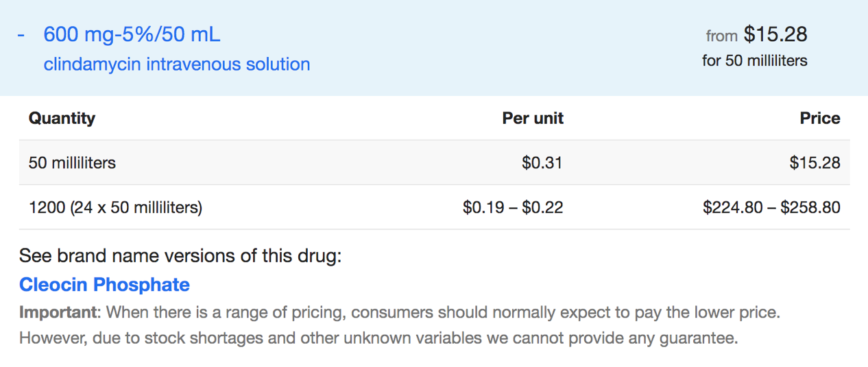Click the $0.31 per unit value
This screenshot has width=868, height=367.
(x=542, y=162)
